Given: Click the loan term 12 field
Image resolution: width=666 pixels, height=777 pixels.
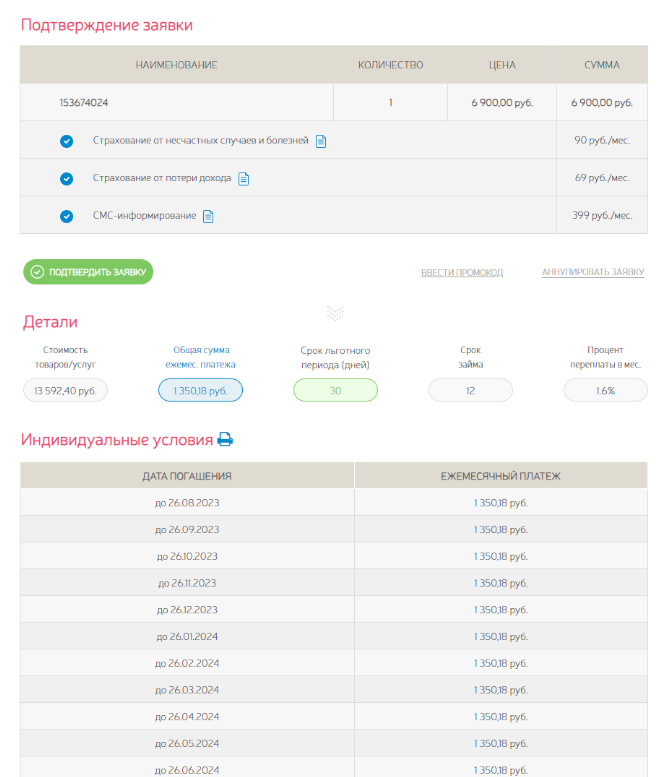Looking at the screenshot, I should (x=470, y=390).
